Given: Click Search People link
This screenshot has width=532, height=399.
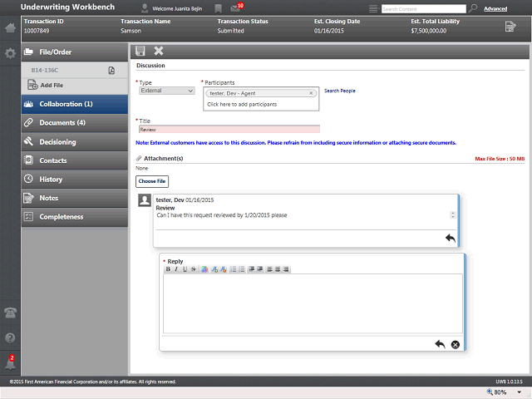Looking at the screenshot, I should pos(340,91).
